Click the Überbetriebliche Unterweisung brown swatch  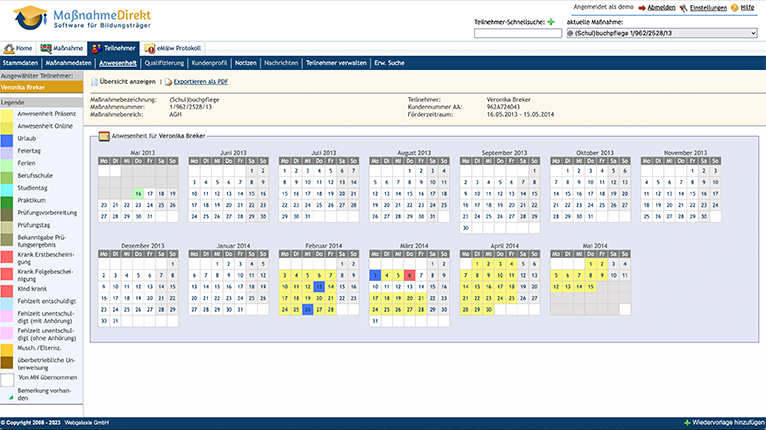(x=7, y=363)
